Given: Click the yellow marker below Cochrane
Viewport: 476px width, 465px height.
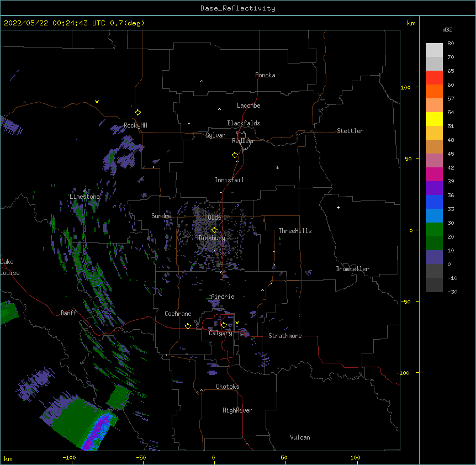Looking at the screenshot, I should (x=188, y=326).
